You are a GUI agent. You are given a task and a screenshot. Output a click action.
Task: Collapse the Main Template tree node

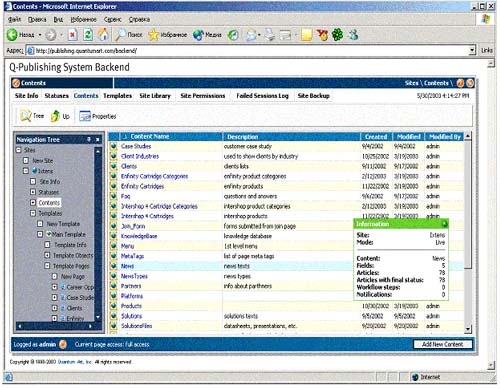coord(40,234)
